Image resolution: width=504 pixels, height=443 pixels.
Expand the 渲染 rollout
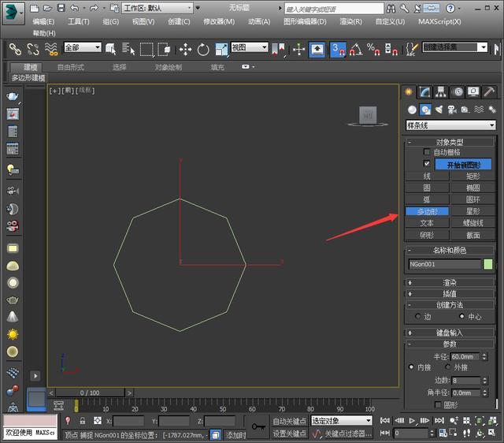[450, 282]
